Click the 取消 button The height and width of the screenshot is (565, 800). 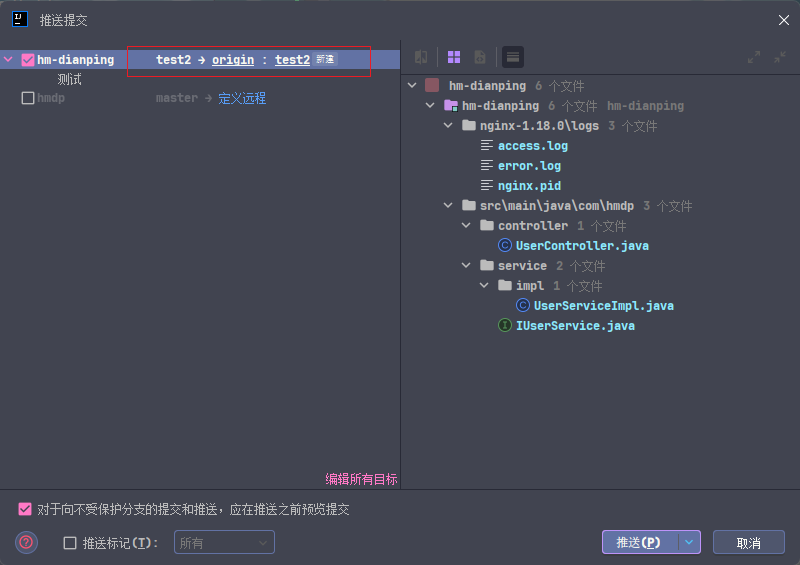[748, 542]
